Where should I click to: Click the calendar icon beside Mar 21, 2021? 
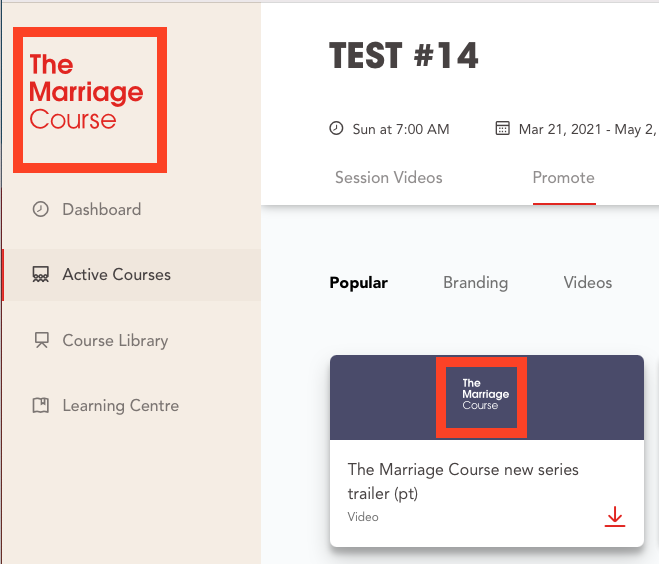[503, 128]
